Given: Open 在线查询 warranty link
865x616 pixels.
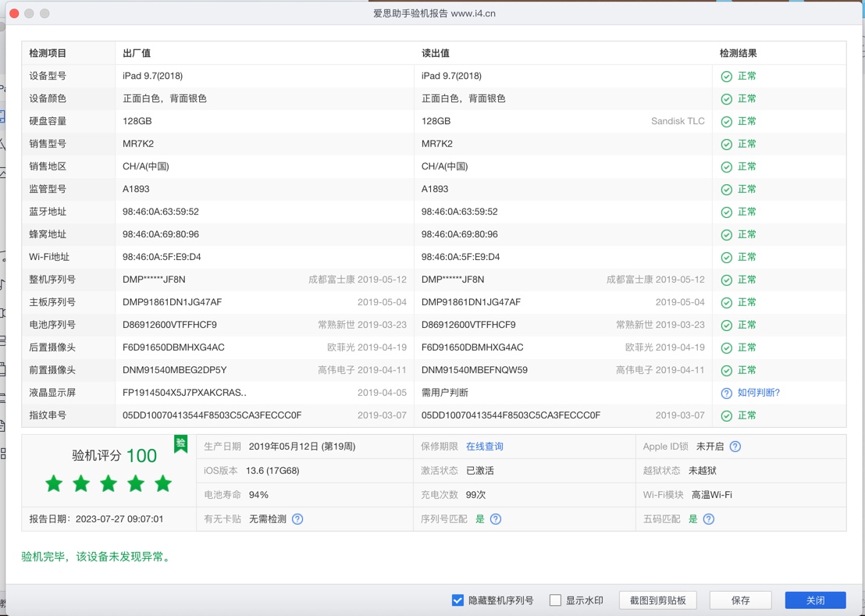Looking at the screenshot, I should pyautogui.click(x=484, y=447).
